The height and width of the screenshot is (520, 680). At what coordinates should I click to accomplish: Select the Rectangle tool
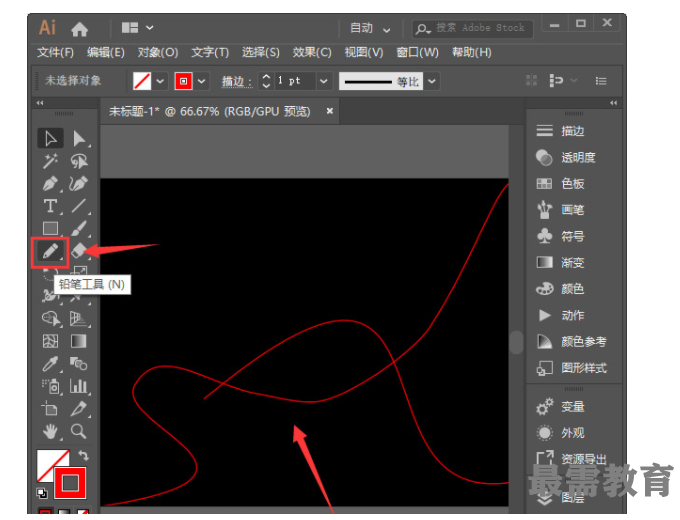pos(50,228)
